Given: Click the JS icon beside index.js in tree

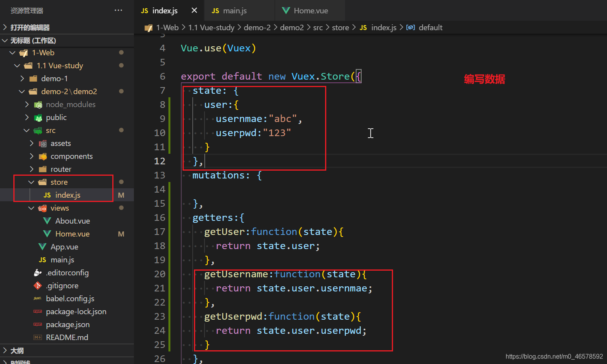Looking at the screenshot, I should click(x=47, y=195).
